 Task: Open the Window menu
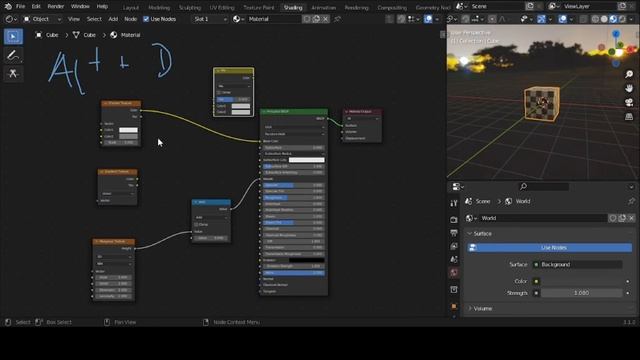tap(80, 7)
